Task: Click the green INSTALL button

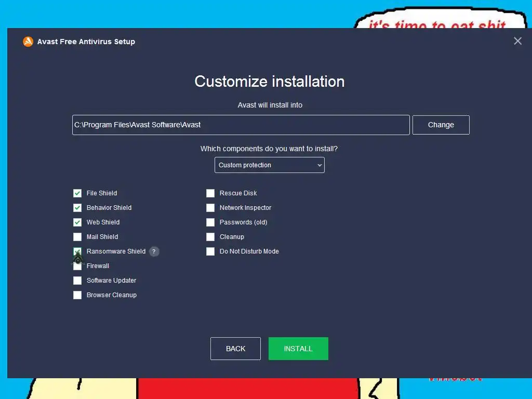Action: tap(298, 349)
